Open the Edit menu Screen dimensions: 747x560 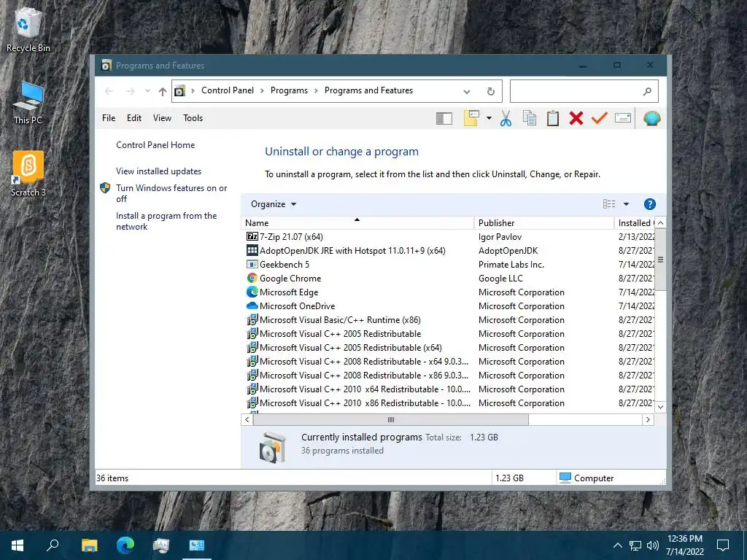(x=134, y=118)
